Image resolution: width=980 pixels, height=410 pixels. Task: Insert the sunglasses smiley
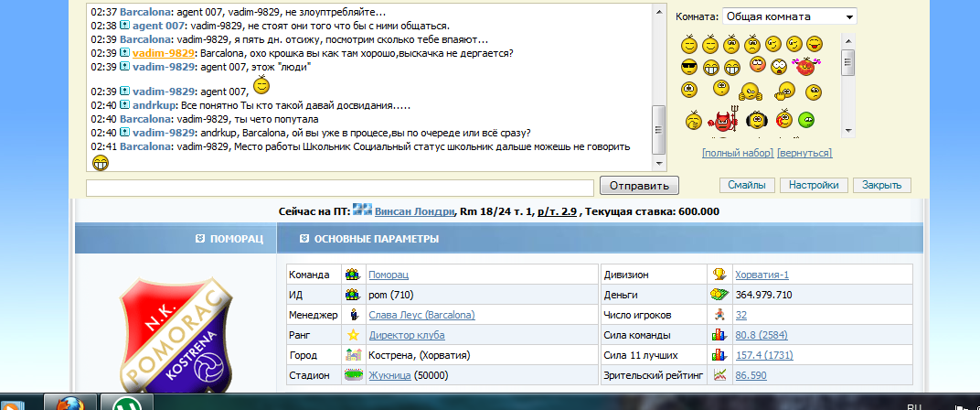tap(689, 66)
